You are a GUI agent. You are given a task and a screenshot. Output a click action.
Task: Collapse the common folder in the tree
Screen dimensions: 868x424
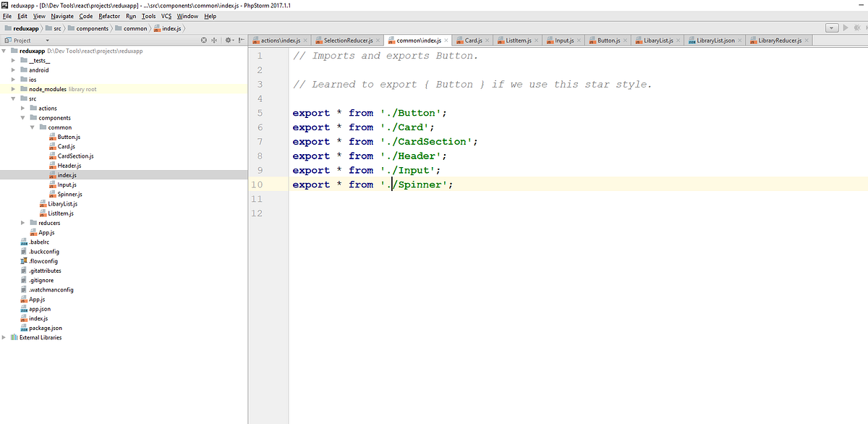(31, 127)
